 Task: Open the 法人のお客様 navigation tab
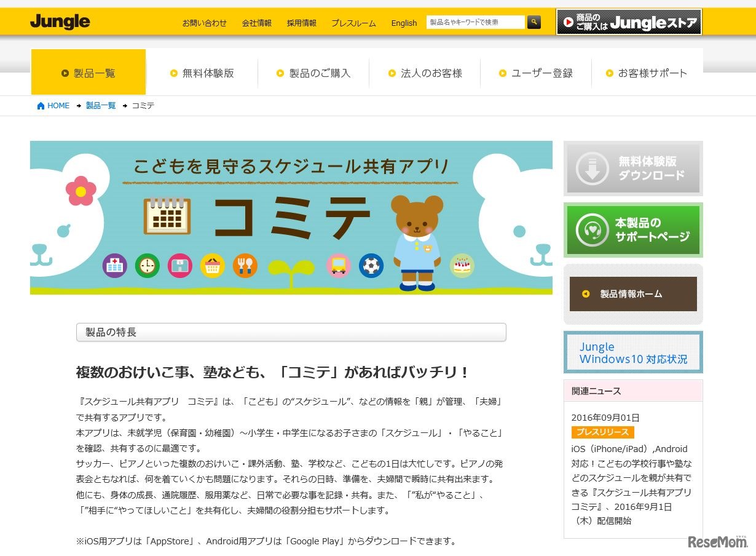(x=425, y=73)
